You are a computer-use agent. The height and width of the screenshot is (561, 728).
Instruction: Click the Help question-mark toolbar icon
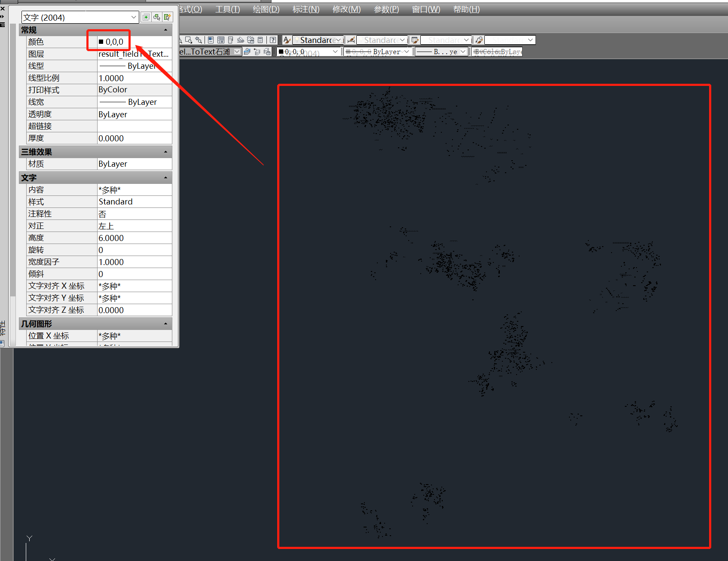pyautogui.click(x=273, y=40)
